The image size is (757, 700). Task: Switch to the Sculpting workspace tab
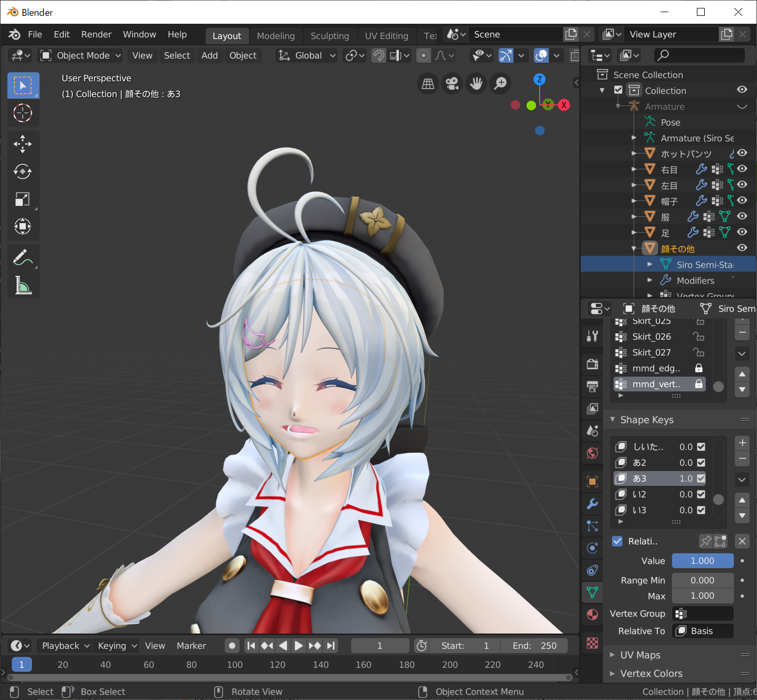coord(330,36)
